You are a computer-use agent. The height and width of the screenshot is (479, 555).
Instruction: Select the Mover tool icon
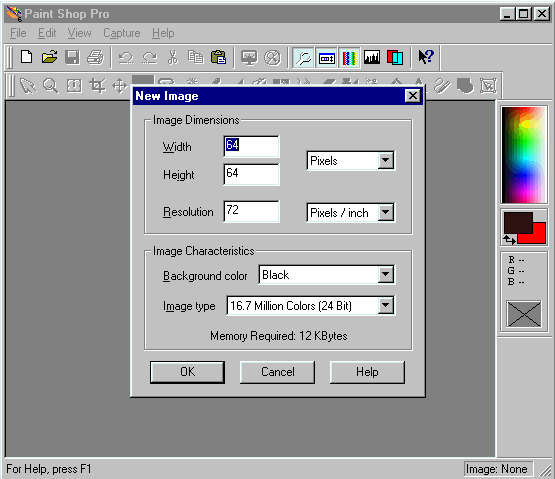120,86
